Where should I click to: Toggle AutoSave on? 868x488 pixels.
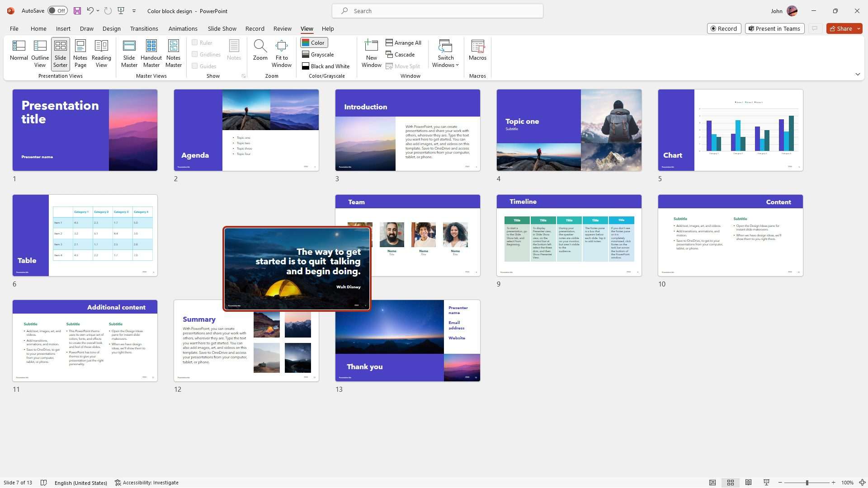point(57,10)
